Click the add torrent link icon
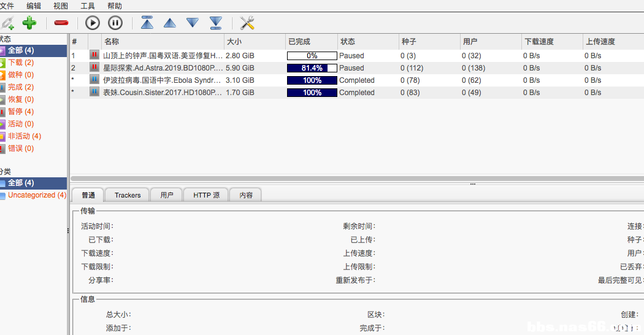This screenshot has width=644, height=335. pos(7,23)
